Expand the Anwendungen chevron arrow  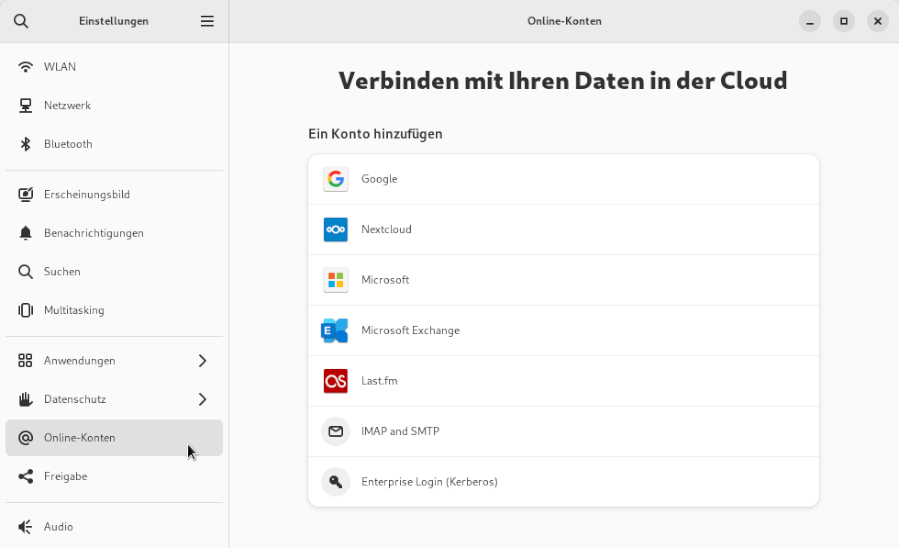coord(202,361)
